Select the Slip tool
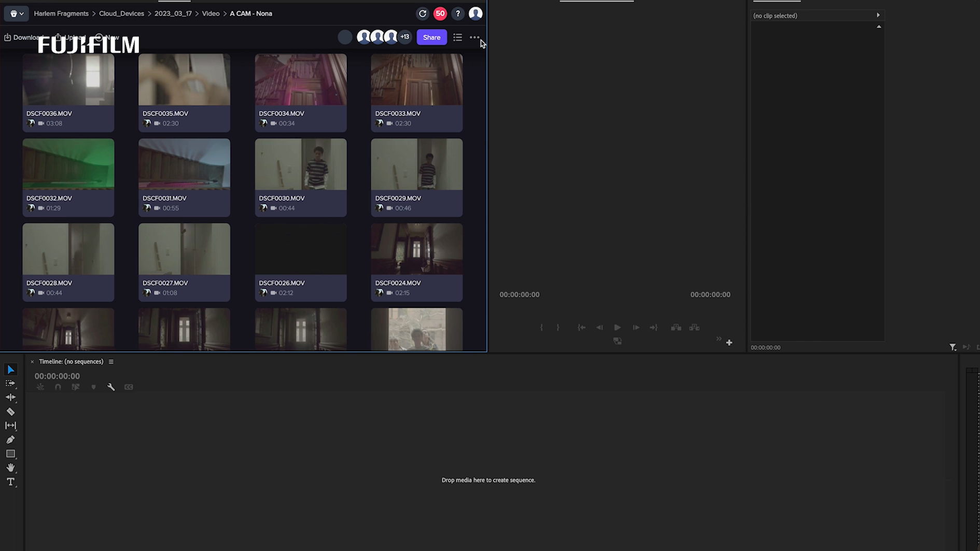The height and width of the screenshot is (551, 980). click(x=10, y=426)
